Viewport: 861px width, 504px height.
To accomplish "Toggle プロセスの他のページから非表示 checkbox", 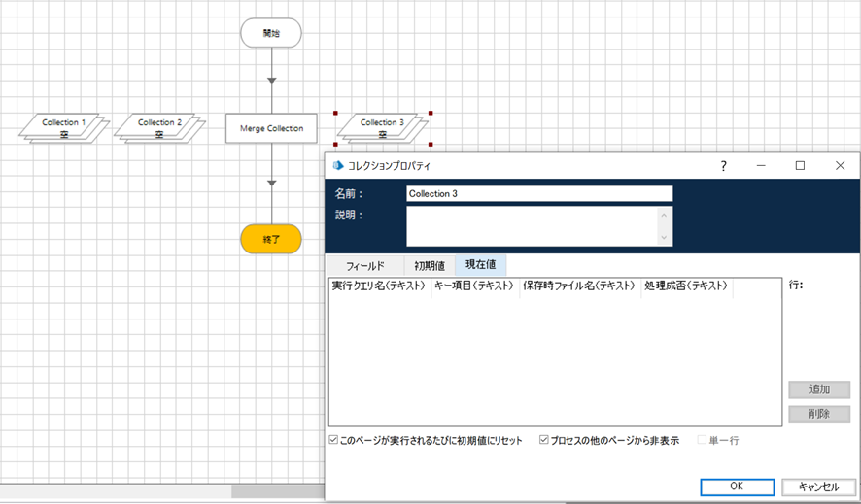I will [x=543, y=440].
